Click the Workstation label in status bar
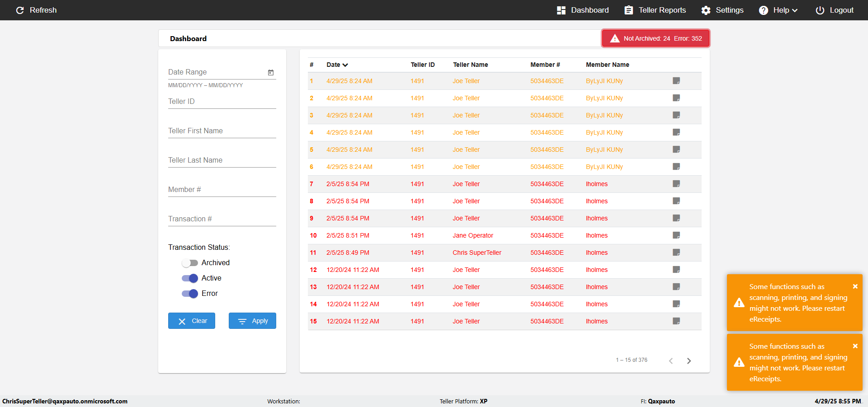Screen dimensions: 868x407 point(283,401)
